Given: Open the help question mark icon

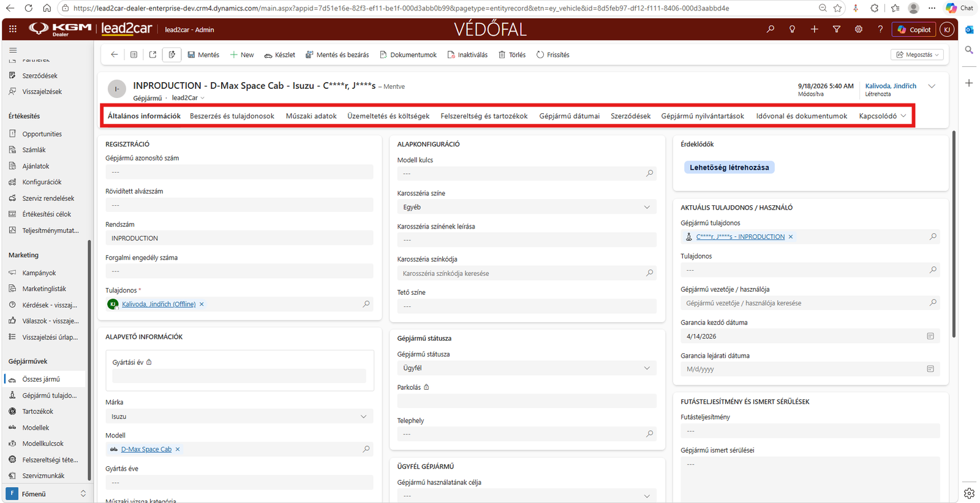Looking at the screenshot, I should [881, 29].
